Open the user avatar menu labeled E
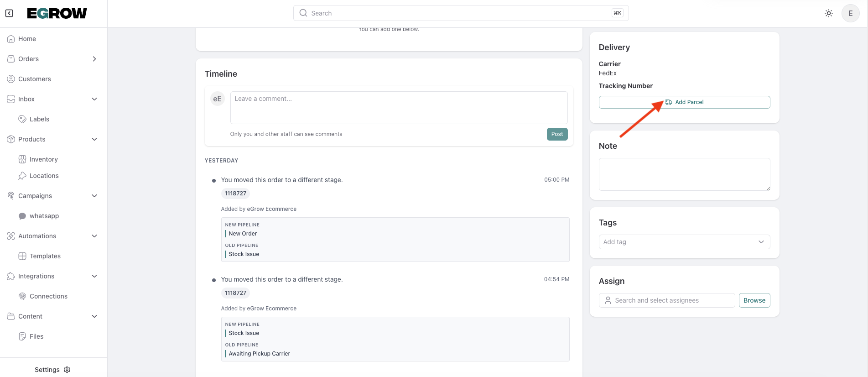 (850, 13)
